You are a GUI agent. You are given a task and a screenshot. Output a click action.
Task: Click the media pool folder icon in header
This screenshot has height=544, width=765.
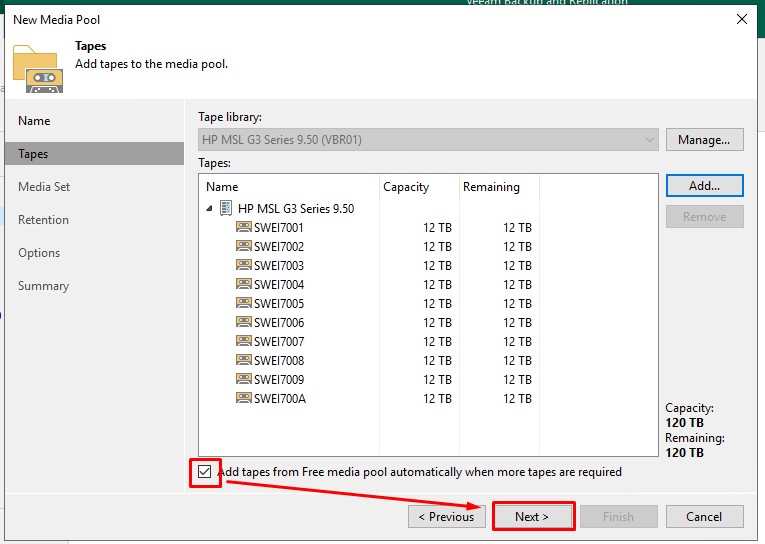tap(38, 68)
